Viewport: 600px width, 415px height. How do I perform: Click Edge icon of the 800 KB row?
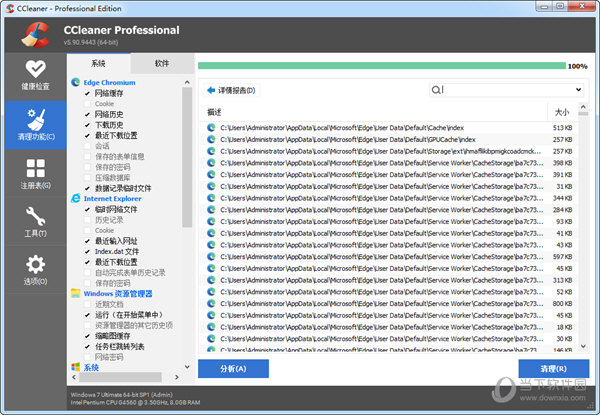point(211,304)
